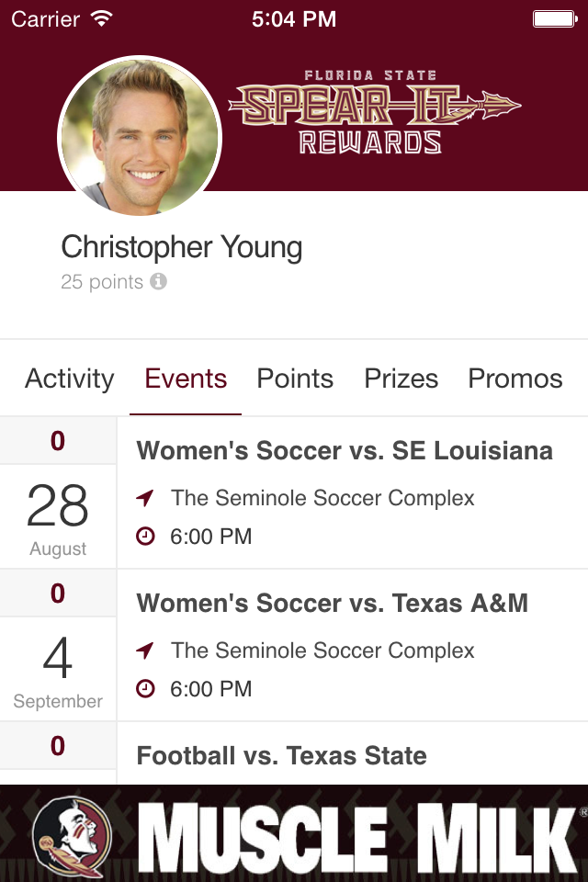Tap the Seminole head logo in banner
588x882 pixels.
pos(72,836)
